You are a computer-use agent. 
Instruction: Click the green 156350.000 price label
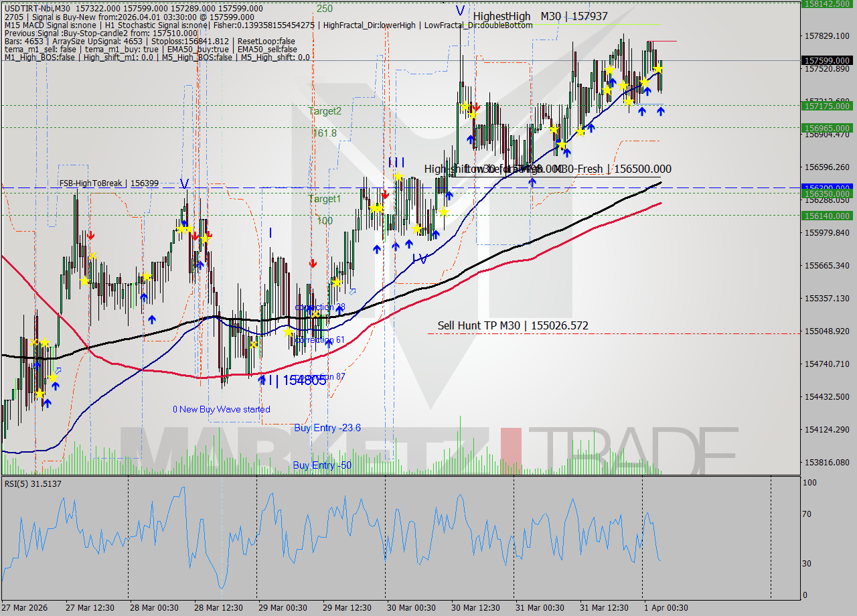tap(827, 192)
